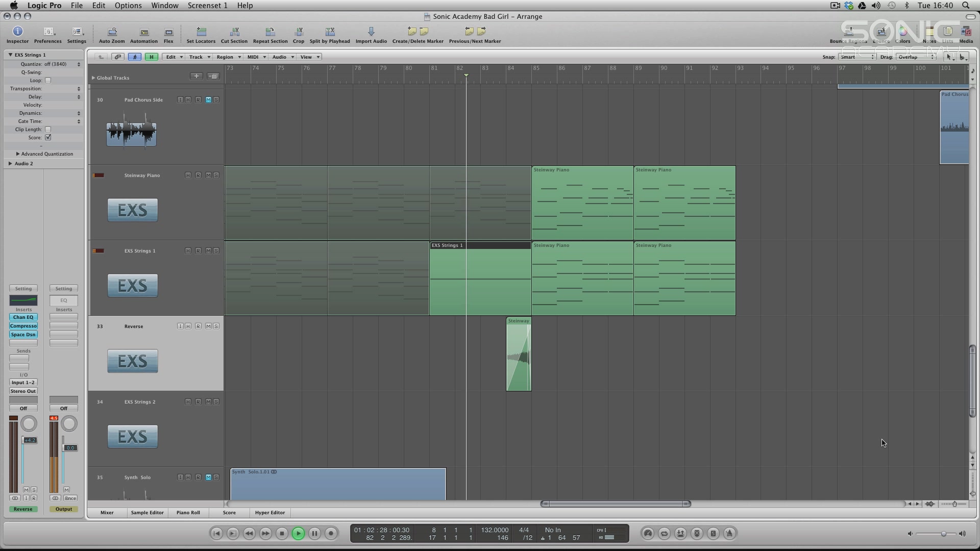The width and height of the screenshot is (980, 551).
Task: Click the Reverse channel pan knob
Action: (x=29, y=424)
